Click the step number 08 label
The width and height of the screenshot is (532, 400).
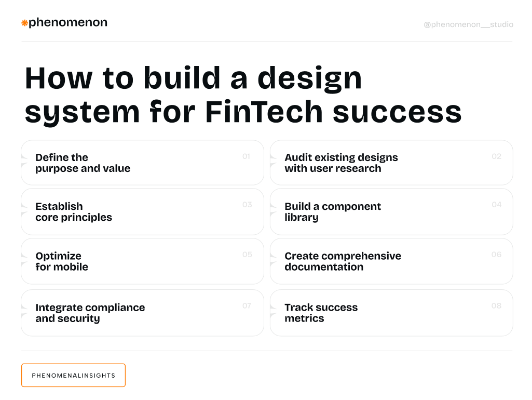point(497,305)
